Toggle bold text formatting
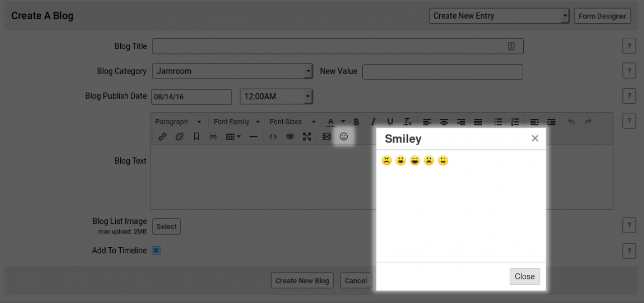 click(x=356, y=122)
